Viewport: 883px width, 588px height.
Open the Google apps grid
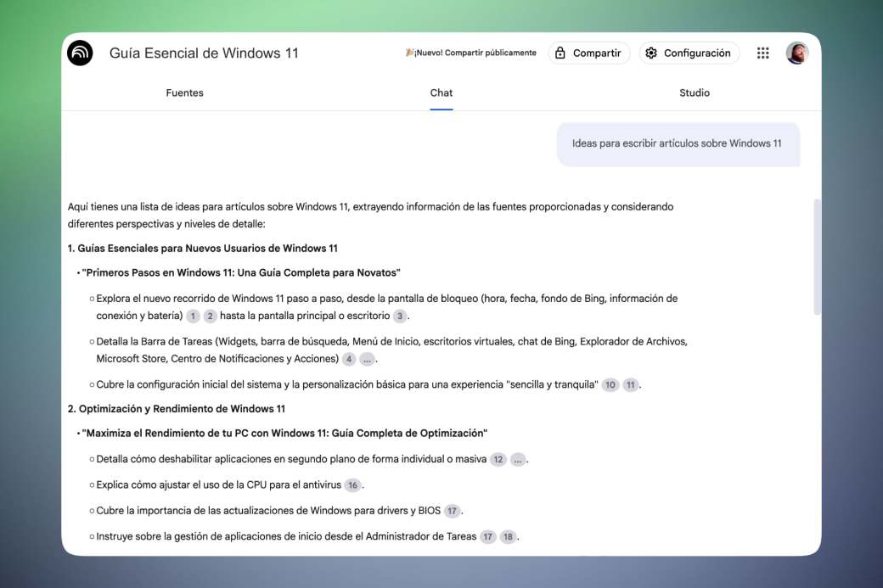tap(762, 53)
